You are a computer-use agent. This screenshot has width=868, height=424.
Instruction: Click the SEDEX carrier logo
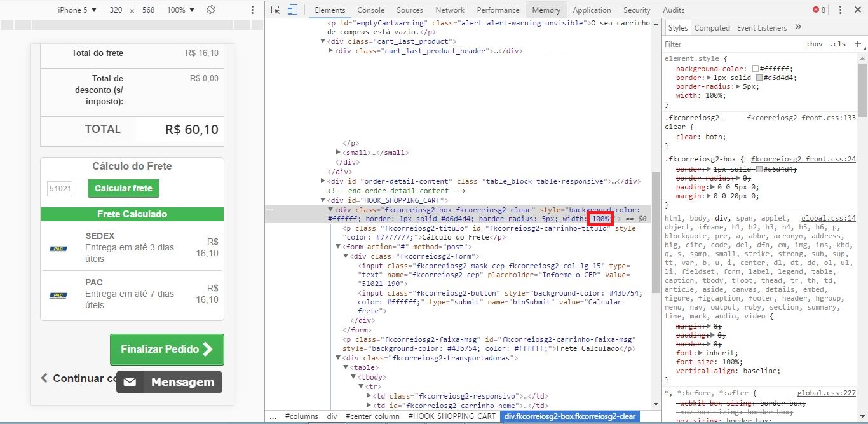click(x=58, y=249)
